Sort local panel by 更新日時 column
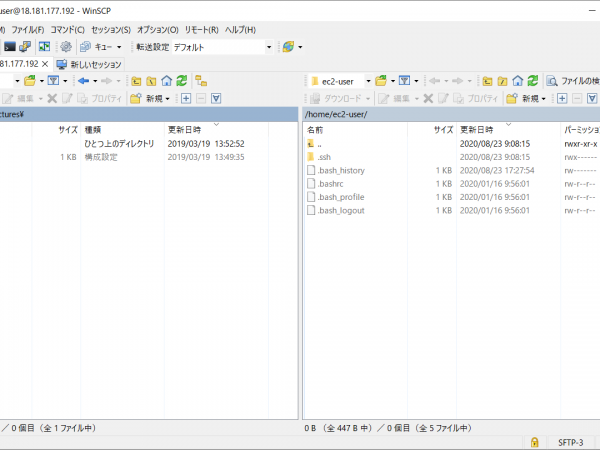The width and height of the screenshot is (600, 450). pyautogui.click(x=216, y=130)
